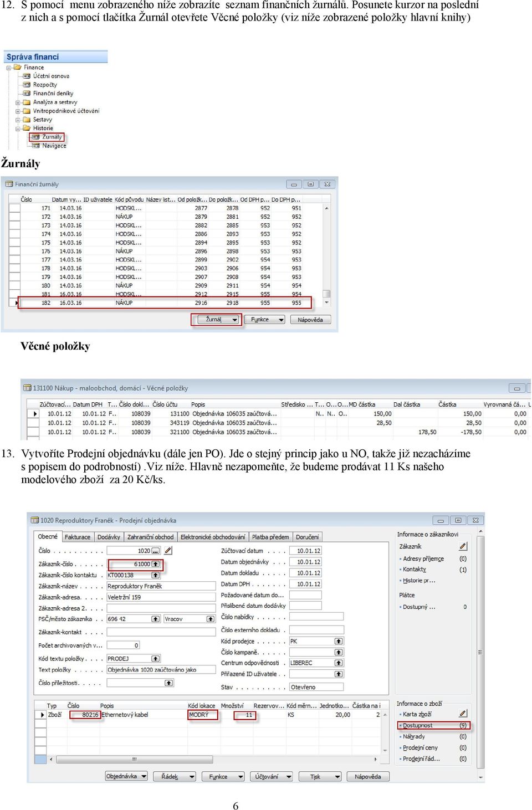532x810 pixels.
Task: Open Adresy příjemce link
Action: click(423, 559)
